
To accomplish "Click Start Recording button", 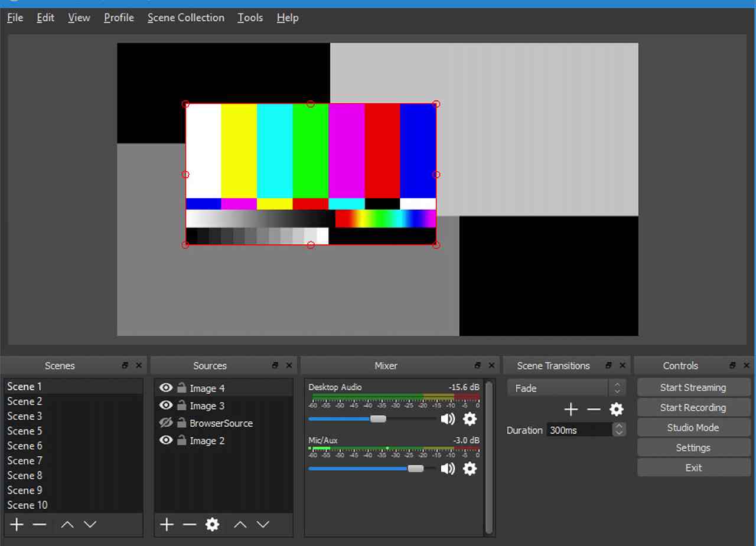I will point(693,408).
